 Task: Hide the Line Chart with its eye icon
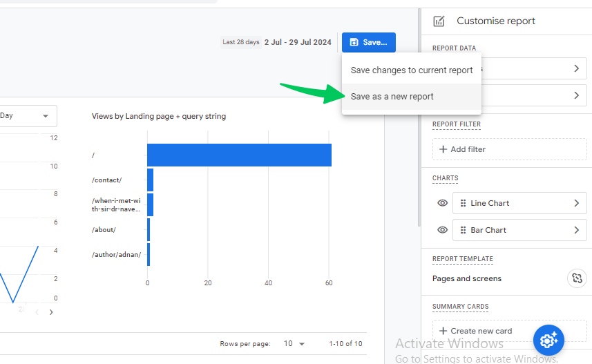443,203
